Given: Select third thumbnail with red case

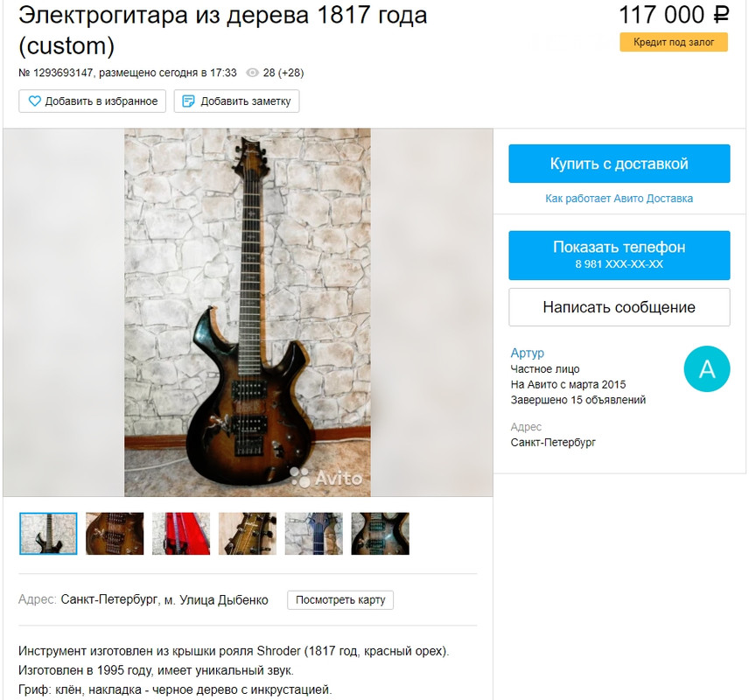Looking at the screenshot, I should [x=181, y=534].
